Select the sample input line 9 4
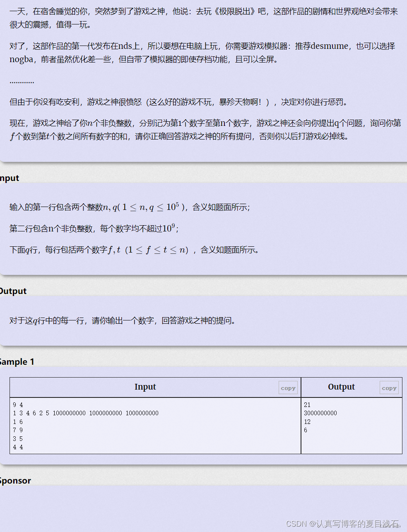 pos(17,404)
